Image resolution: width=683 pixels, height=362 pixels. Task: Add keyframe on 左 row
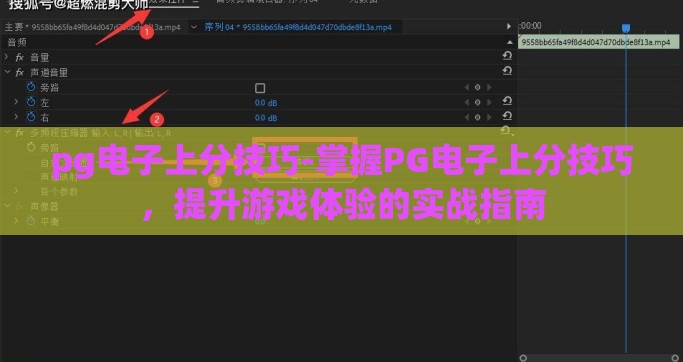477,102
